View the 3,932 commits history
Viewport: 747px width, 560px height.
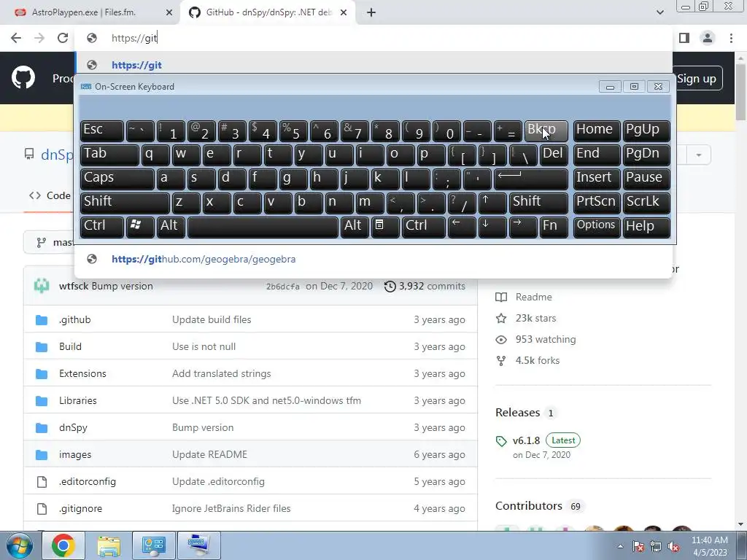point(425,286)
